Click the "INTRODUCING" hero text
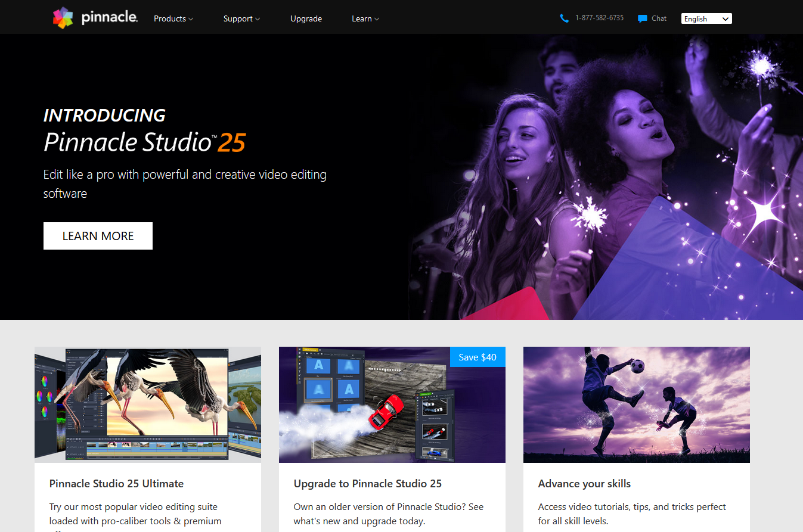This screenshot has width=803, height=532. point(104,115)
